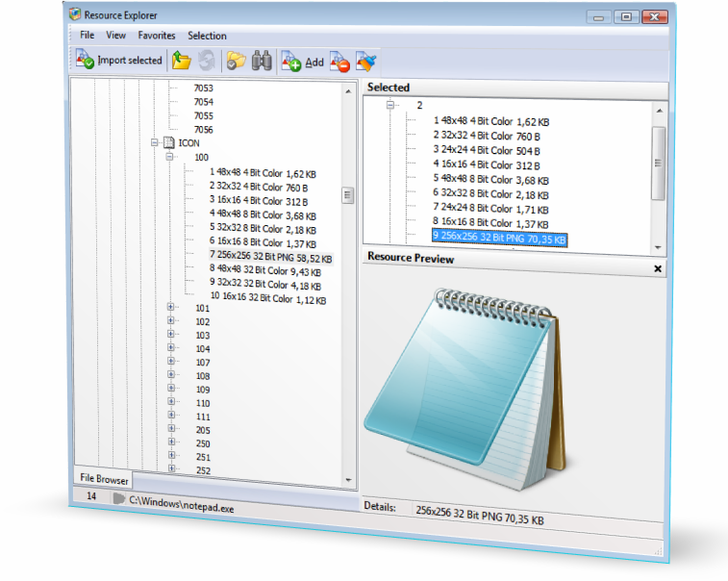Click the greyed-out refresh icon
728x581 pixels.
[207, 61]
